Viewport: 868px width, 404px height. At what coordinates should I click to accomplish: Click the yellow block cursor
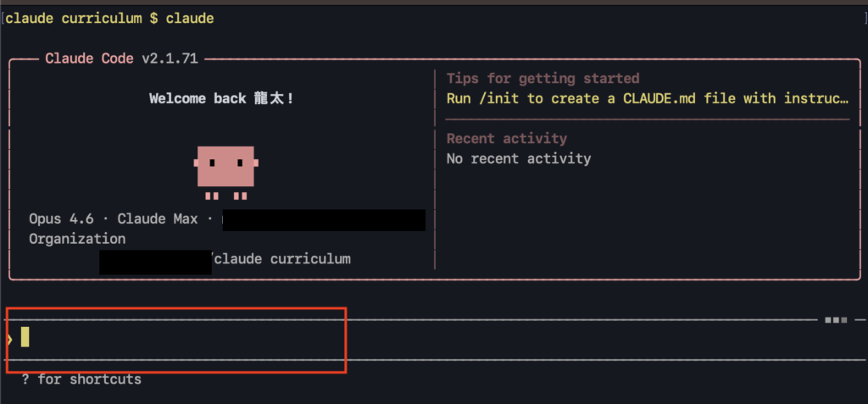click(25, 336)
